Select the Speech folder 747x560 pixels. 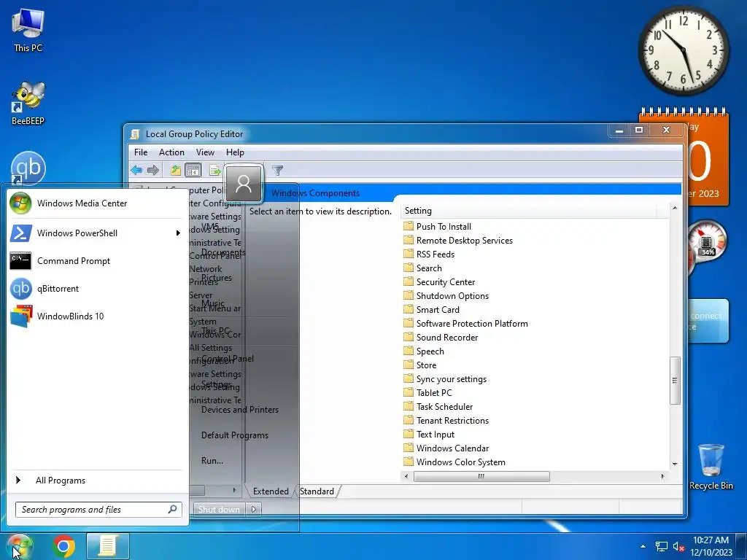(424, 351)
